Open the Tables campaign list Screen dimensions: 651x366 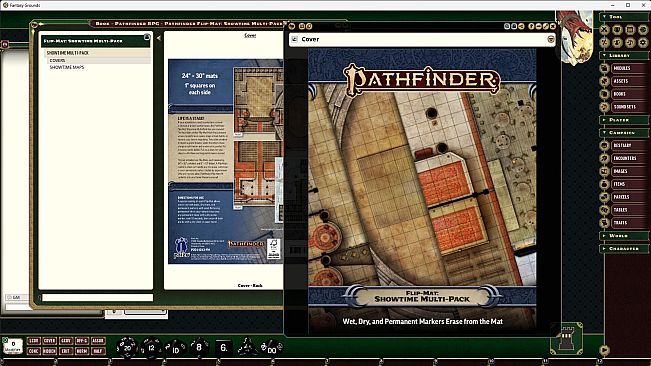pos(630,210)
